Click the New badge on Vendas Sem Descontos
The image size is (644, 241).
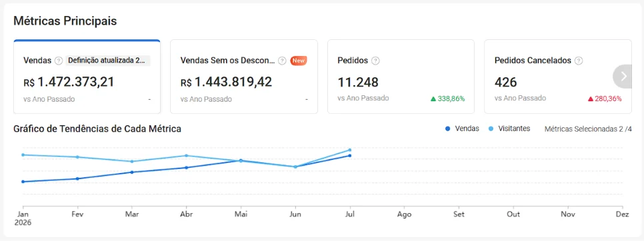(299, 61)
